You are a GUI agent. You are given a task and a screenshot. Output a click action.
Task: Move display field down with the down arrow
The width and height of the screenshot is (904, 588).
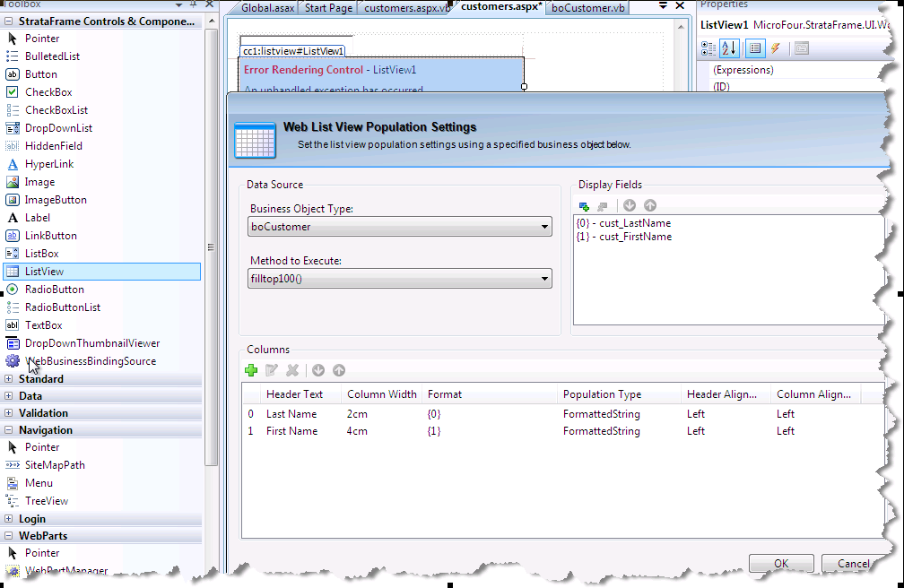tap(630, 206)
